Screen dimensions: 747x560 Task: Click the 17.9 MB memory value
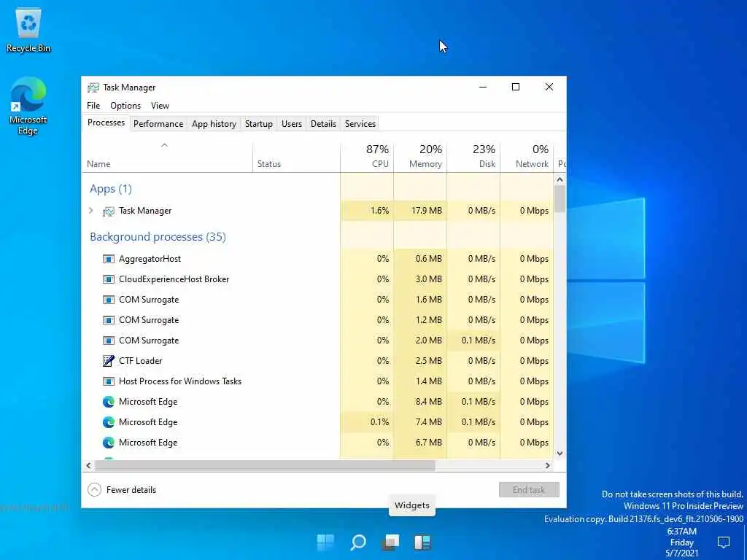click(427, 211)
